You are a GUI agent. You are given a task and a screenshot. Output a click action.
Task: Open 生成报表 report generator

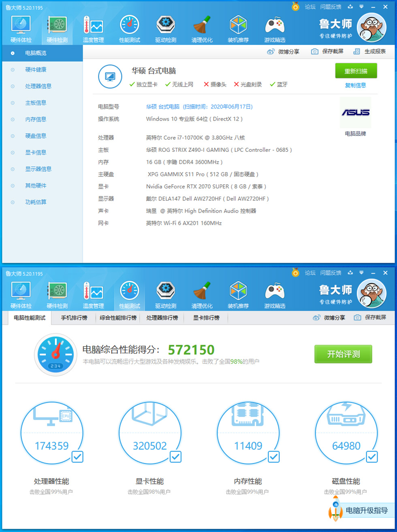356,51
